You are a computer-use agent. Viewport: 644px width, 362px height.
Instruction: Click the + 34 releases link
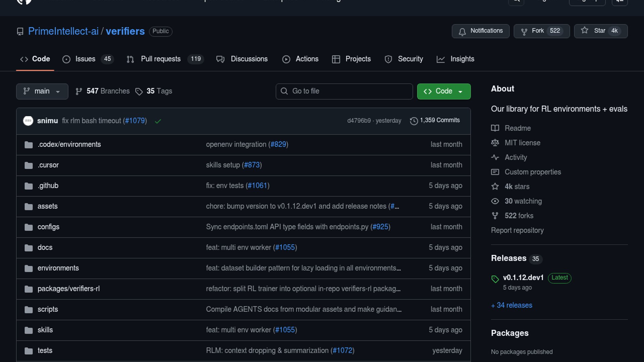(512, 305)
